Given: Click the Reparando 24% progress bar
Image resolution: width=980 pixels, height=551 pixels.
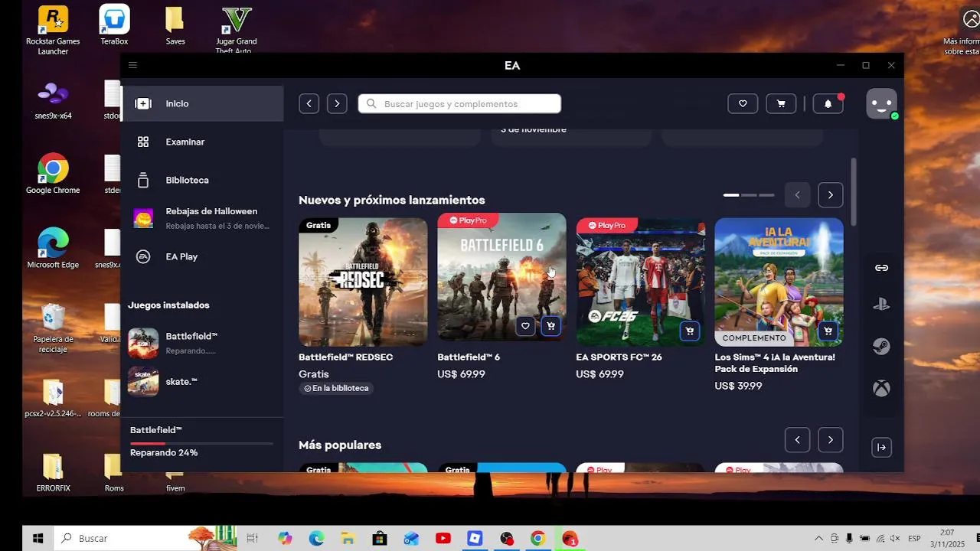Looking at the screenshot, I should coord(201,443).
